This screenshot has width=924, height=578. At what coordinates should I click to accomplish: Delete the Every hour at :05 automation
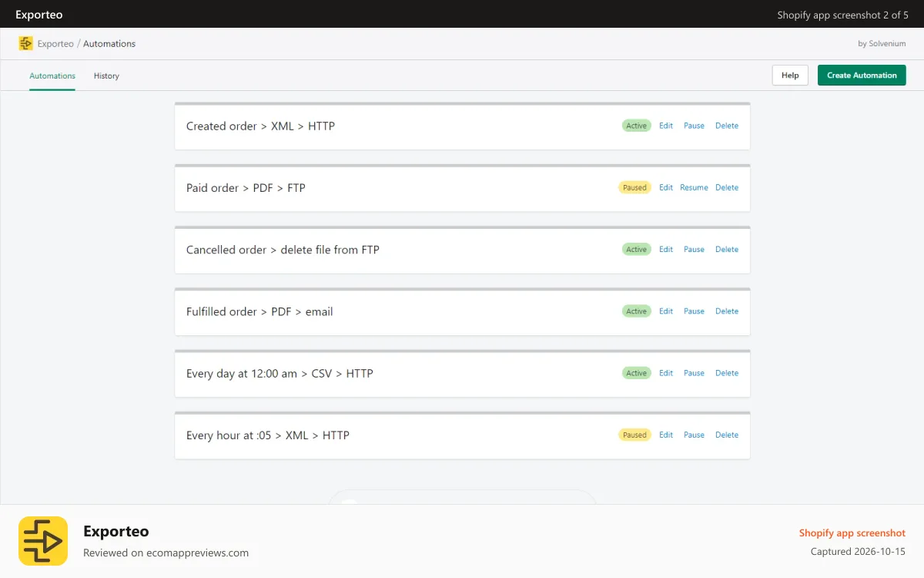pos(727,435)
